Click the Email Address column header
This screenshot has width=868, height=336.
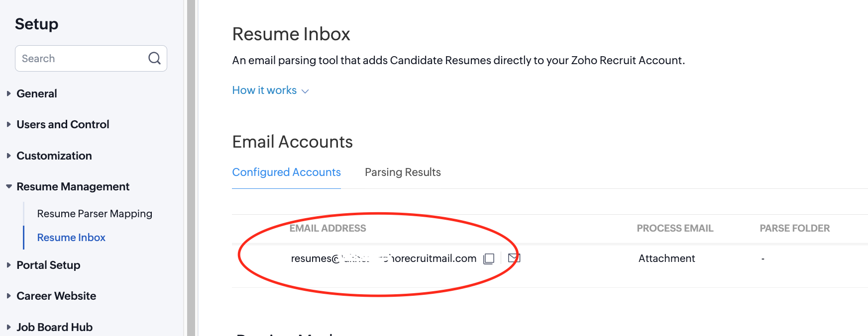tap(327, 228)
